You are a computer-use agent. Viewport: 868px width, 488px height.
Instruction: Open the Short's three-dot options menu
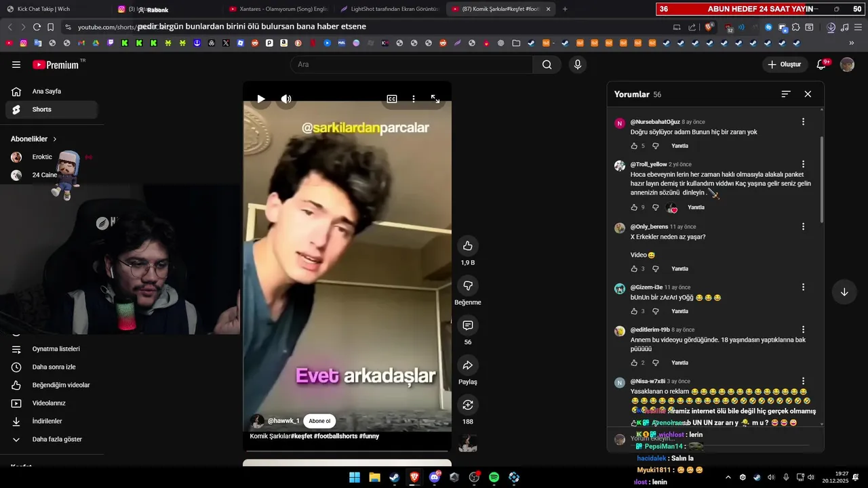[x=413, y=99]
